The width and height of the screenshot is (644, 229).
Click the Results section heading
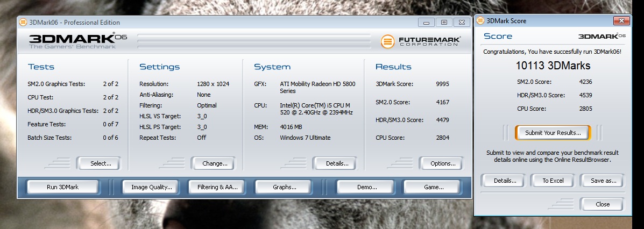coord(393,67)
